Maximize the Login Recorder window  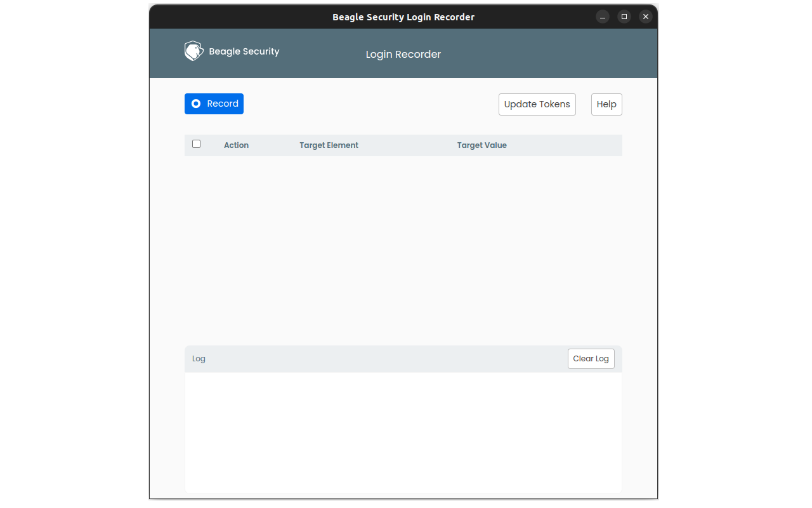click(624, 17)
